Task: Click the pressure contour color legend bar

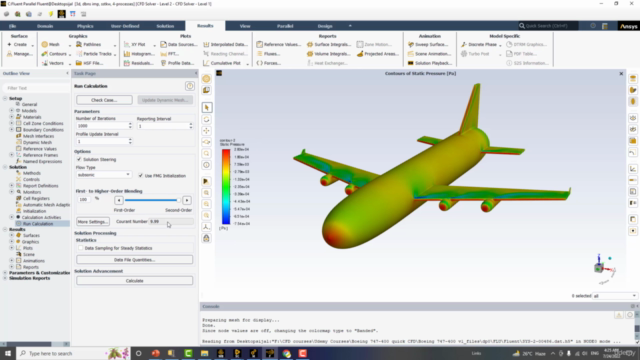Action: tap(226, 187)
